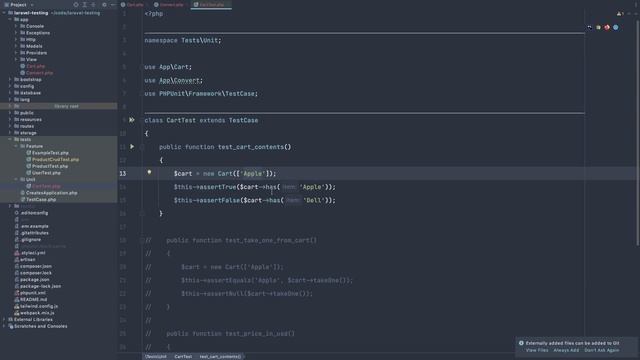Select CreatesApplication.php file
Viewport: 640px width, 360px height.
click(x=51, y=193)
